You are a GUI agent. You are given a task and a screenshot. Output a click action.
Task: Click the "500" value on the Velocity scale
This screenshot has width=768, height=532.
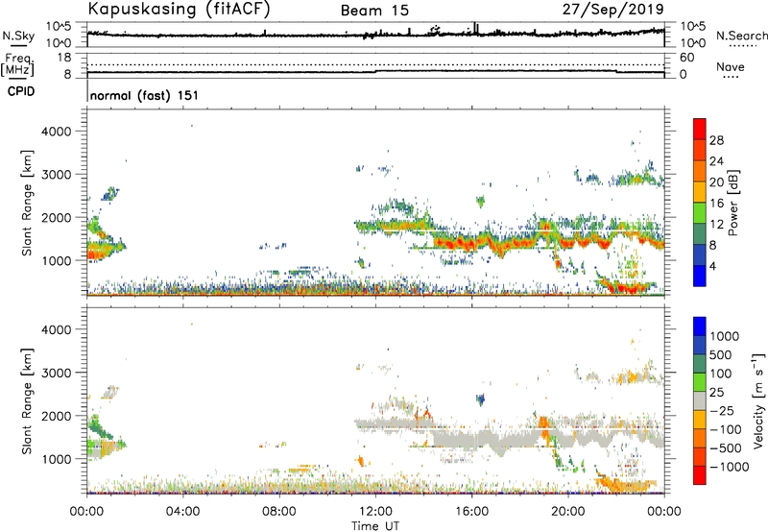click(721, 354)
